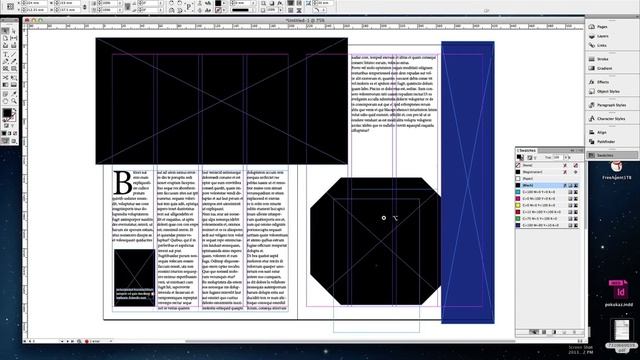Click the Swatches panel title tab
640x360 pixels.
tap(527, 150)
